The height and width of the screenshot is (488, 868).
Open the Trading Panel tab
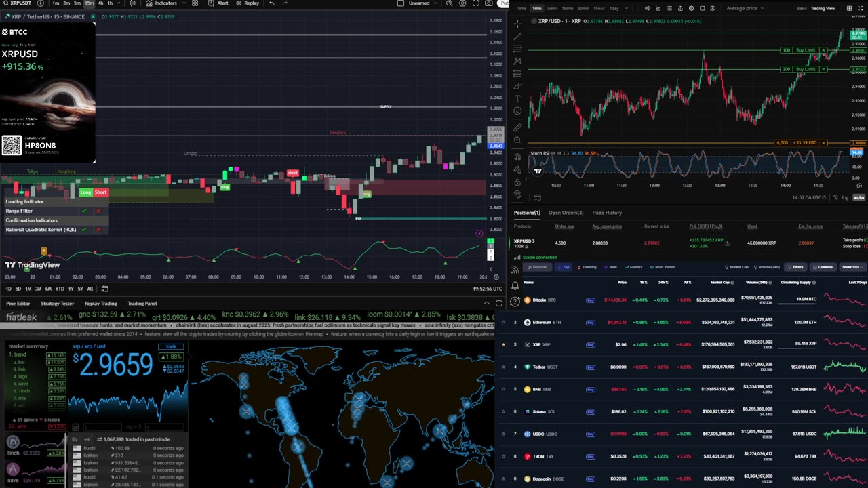142,304
